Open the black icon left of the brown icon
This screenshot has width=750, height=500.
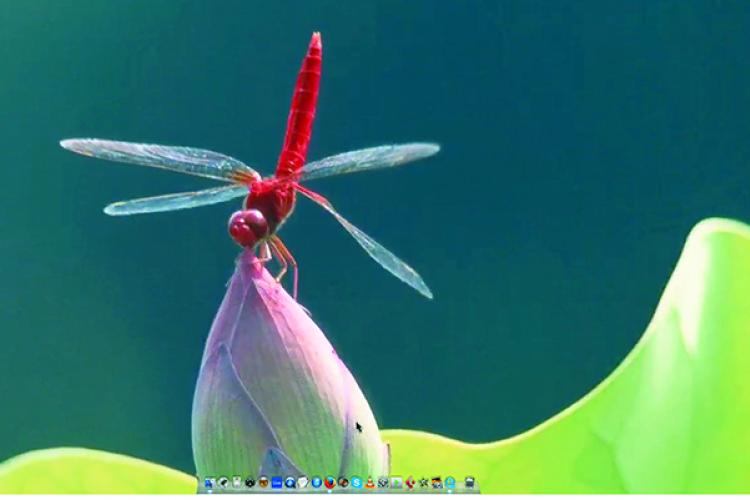(250, 482)
